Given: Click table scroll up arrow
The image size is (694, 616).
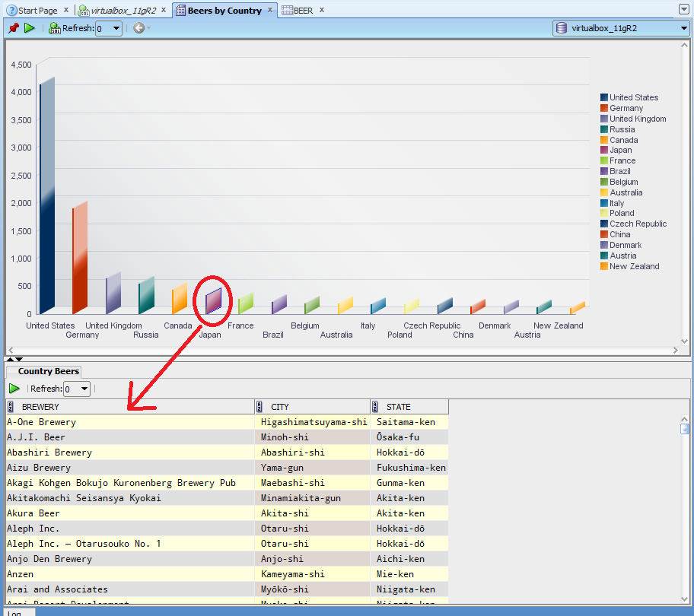Looking at the screenshot, I should [x=684, y=419].
